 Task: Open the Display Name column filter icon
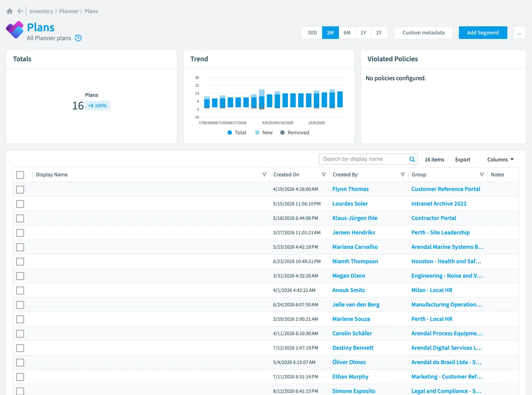(x=264, y=175)
